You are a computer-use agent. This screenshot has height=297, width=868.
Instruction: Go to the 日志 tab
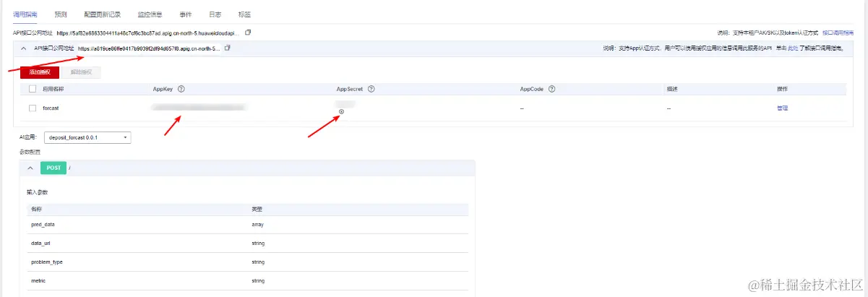tap(215, 14)
